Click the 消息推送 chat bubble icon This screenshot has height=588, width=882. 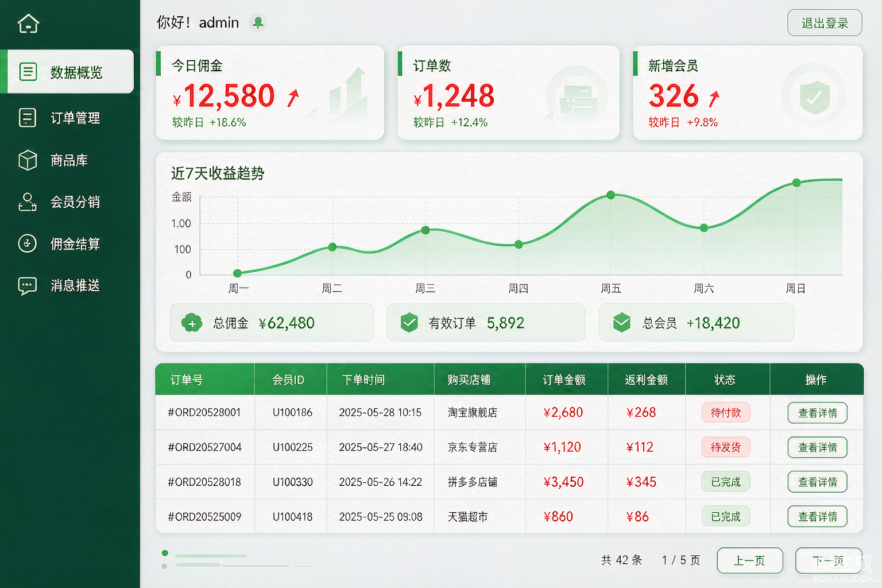point(28,285)
